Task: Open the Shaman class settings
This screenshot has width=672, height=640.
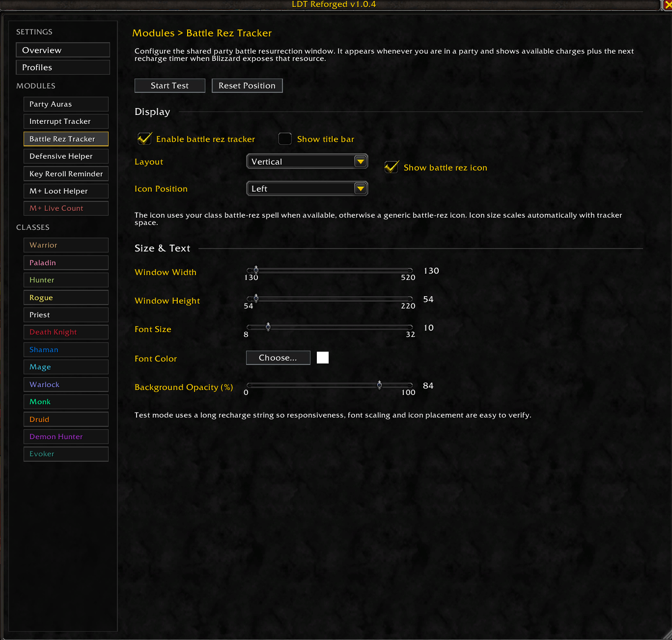Action: [66, 350]
